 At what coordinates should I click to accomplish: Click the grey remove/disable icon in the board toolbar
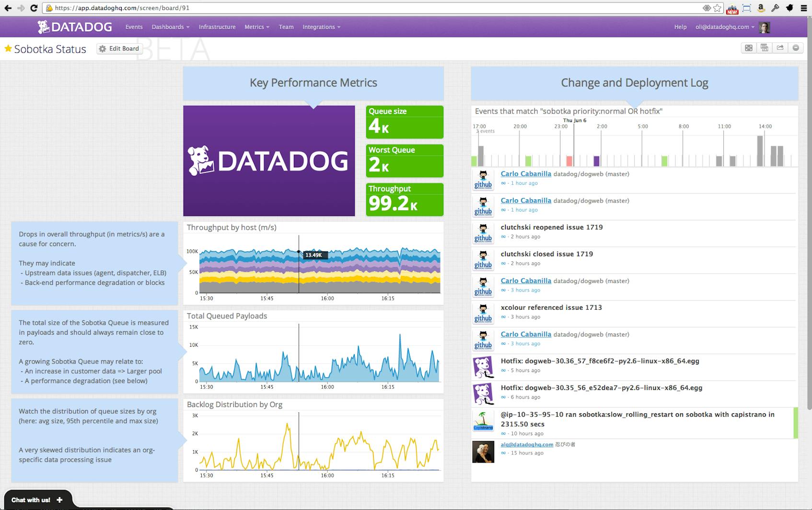pos(796,48)
